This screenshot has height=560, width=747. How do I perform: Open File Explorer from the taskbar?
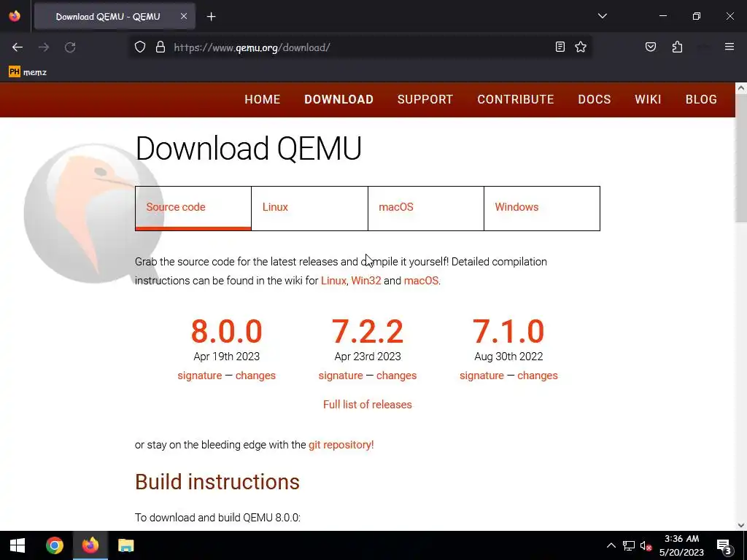pyautogui.click(x=125, y=545)
